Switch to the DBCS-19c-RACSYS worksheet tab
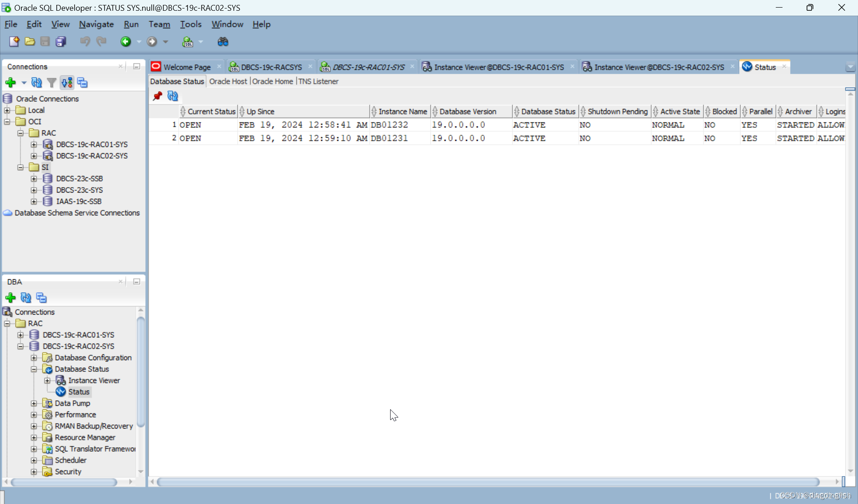Screen dimensions: 858x504 click(x=271, y=67)
